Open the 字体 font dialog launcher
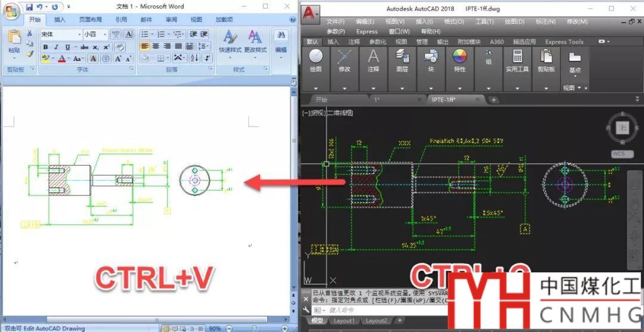 (x=131, y=69)
